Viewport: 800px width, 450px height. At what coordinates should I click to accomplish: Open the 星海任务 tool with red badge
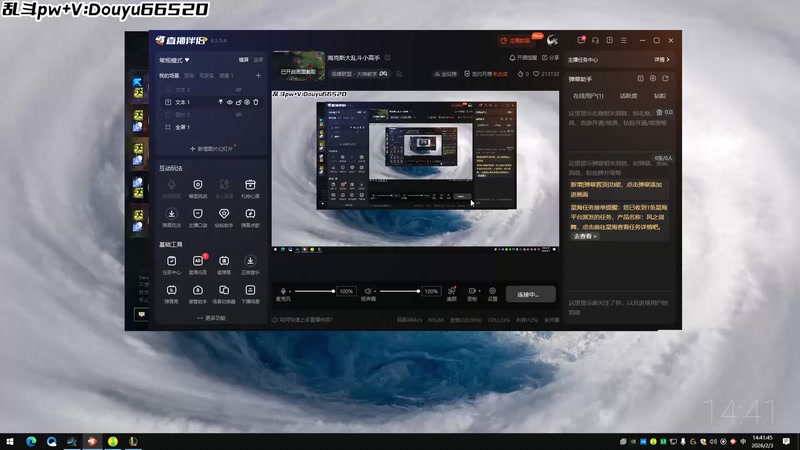[x=197, y=265]
